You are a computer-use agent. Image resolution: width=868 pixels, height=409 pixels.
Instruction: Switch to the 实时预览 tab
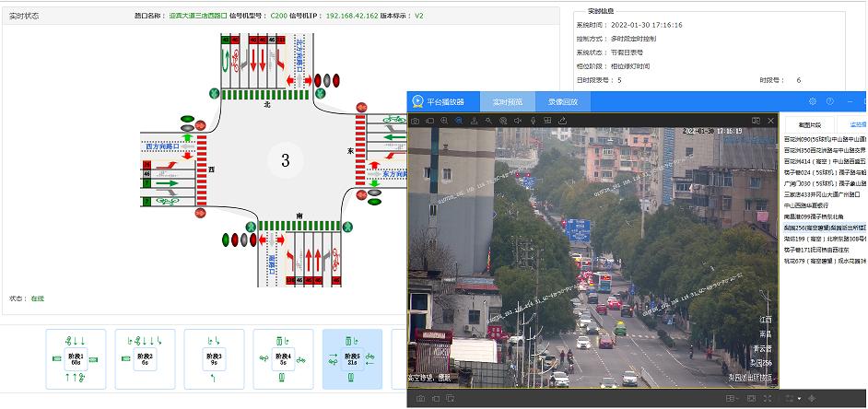[x=507, y=101]
